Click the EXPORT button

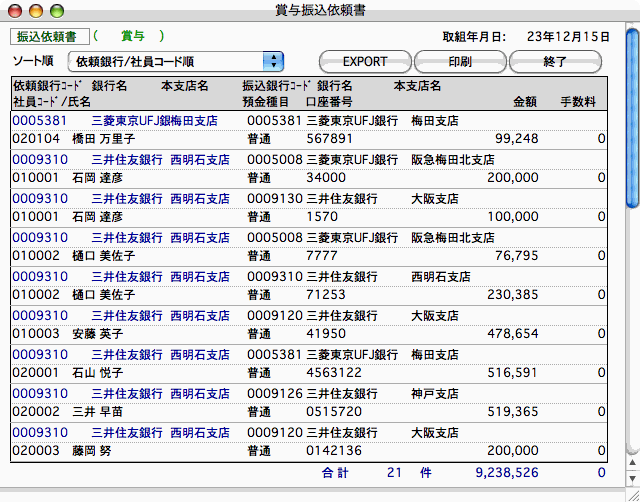click(x=364, y=62)
